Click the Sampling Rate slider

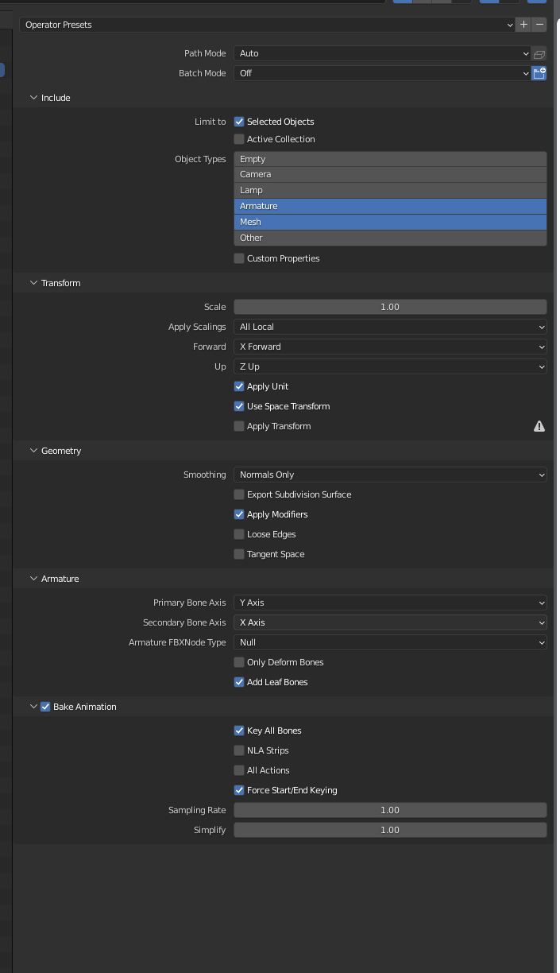390,810
